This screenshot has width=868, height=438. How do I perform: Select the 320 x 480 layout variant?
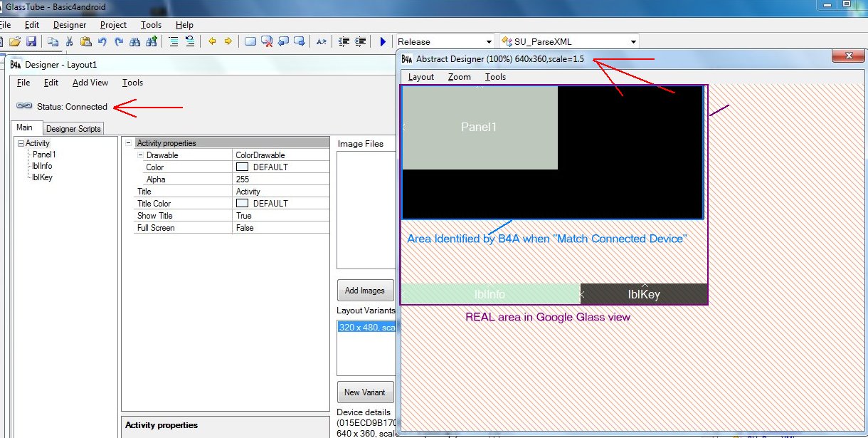pyautogui.click(x=366, y=327)
